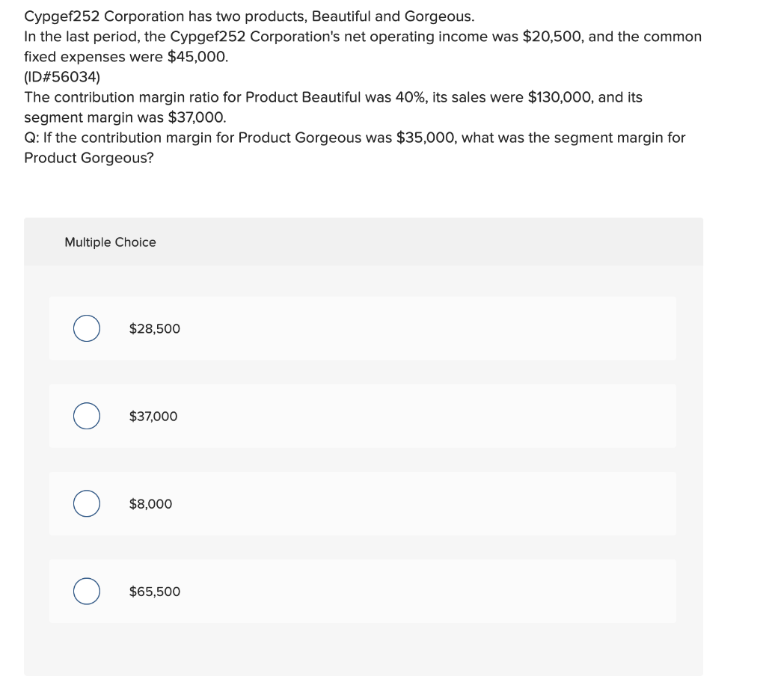Click the $8,000 answer text label
Viewport: 766px width, 700px height.
pyautogui.click(x=150, y=504)
